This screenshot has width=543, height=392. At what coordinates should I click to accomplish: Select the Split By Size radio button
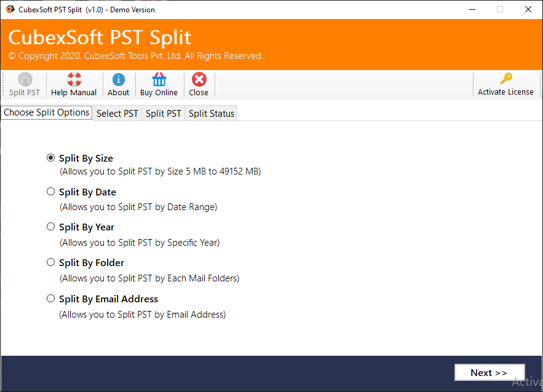click(x=50, y=157)
